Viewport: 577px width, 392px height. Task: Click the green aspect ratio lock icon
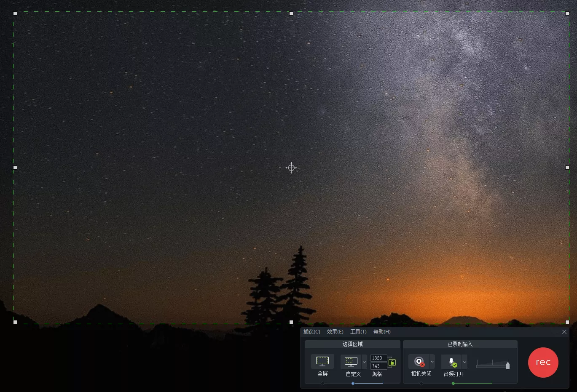(x=392, y=362)
